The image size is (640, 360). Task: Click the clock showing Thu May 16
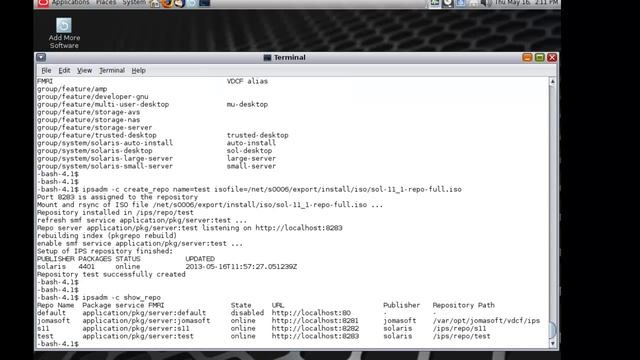pos(526,3)
